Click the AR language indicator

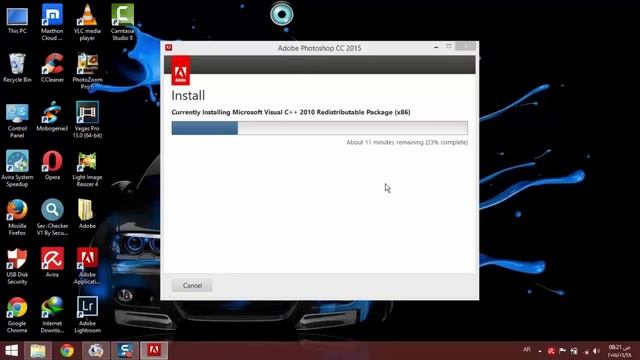pyautogui.click(x=527, y=350)
